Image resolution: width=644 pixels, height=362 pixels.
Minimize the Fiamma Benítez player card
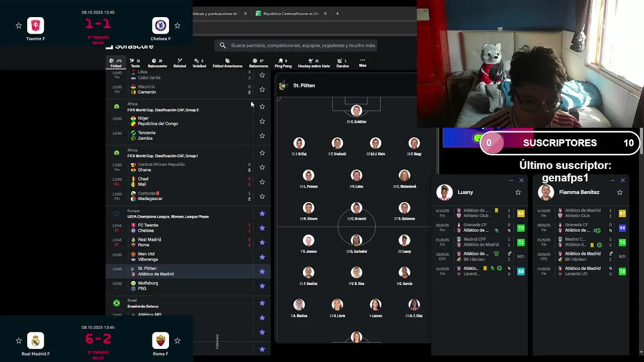pos(612,180)
